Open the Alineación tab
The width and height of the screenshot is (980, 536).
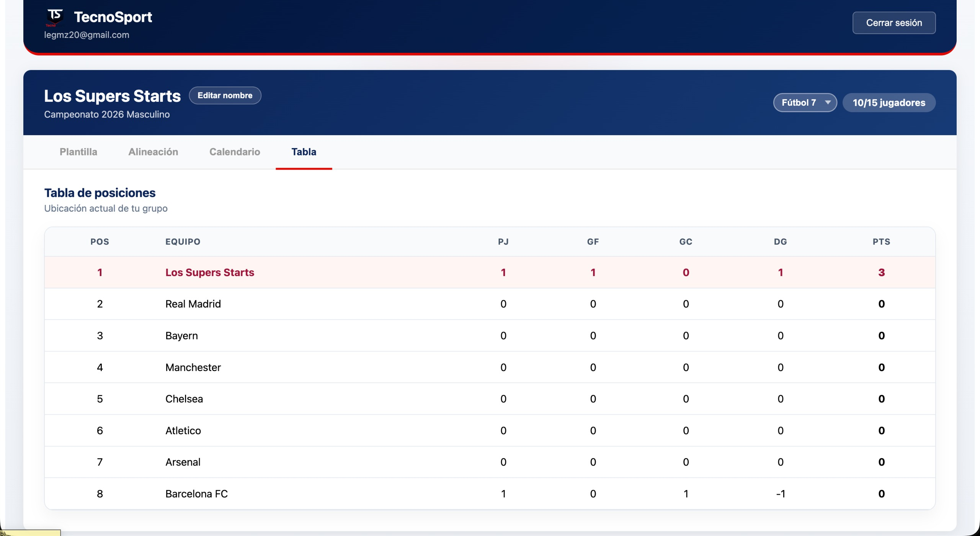click(153, 152)
